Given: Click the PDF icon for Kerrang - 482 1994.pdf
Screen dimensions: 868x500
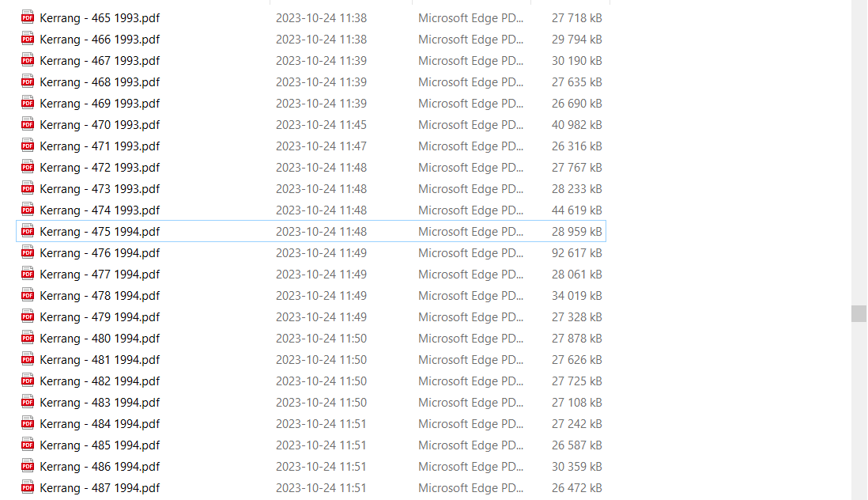Looking at the screenshot, I should [27, 381].
